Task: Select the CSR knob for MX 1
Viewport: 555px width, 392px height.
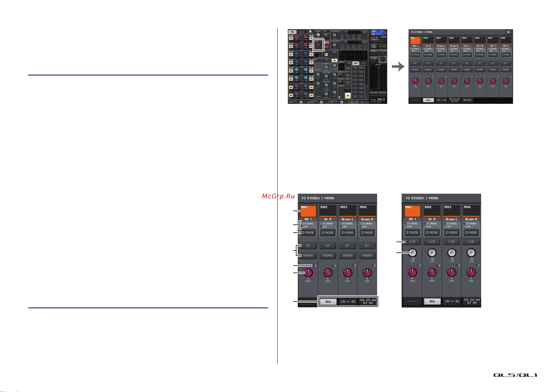Action: [x=413, y=253]
